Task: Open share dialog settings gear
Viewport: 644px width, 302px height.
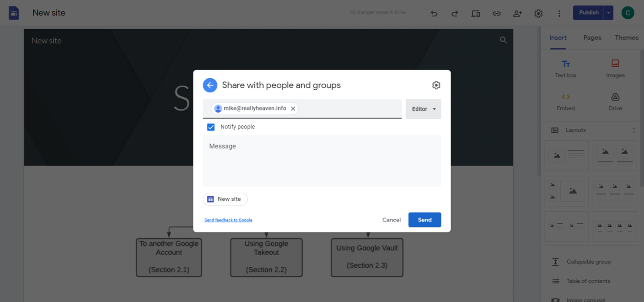Action: [x=436, y=85]
